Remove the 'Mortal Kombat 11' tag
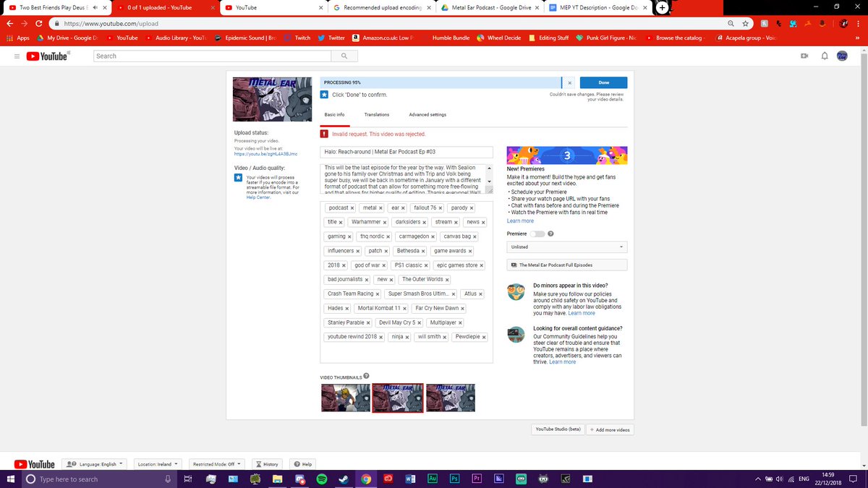This screenshot has width=868, height=488. [x=404, y=309]
